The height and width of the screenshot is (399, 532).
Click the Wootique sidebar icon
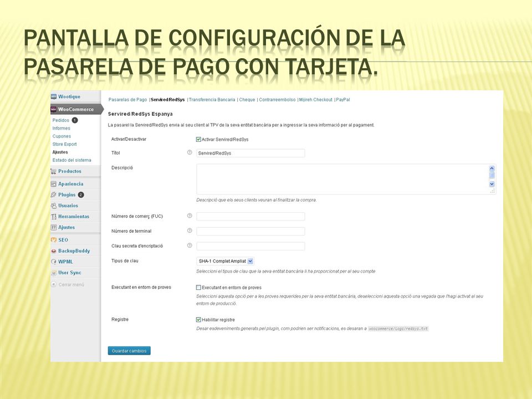tap(54, 96)
